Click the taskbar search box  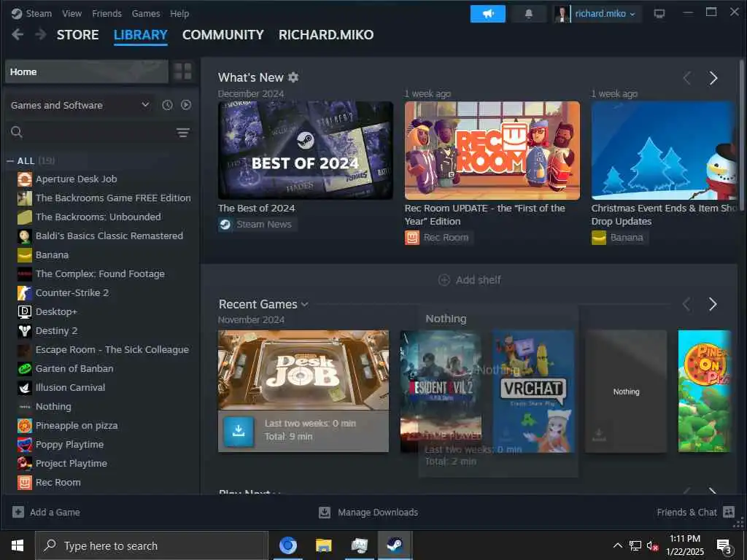click(x=152, y=545)
